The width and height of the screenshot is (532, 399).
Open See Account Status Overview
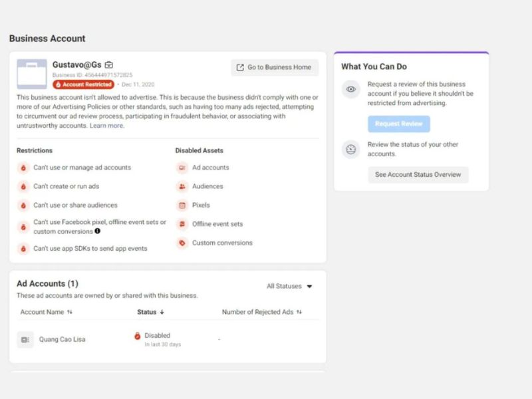418,175
